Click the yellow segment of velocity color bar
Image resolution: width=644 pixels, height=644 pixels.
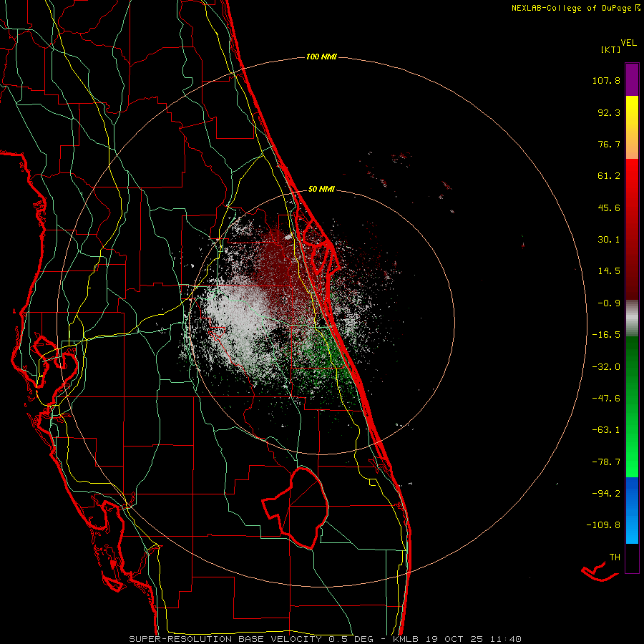(632, 127)
